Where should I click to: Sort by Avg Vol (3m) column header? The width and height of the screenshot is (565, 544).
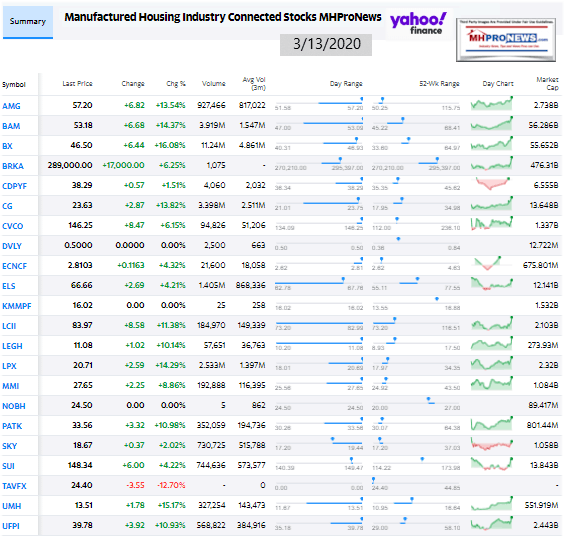point(254,83)
